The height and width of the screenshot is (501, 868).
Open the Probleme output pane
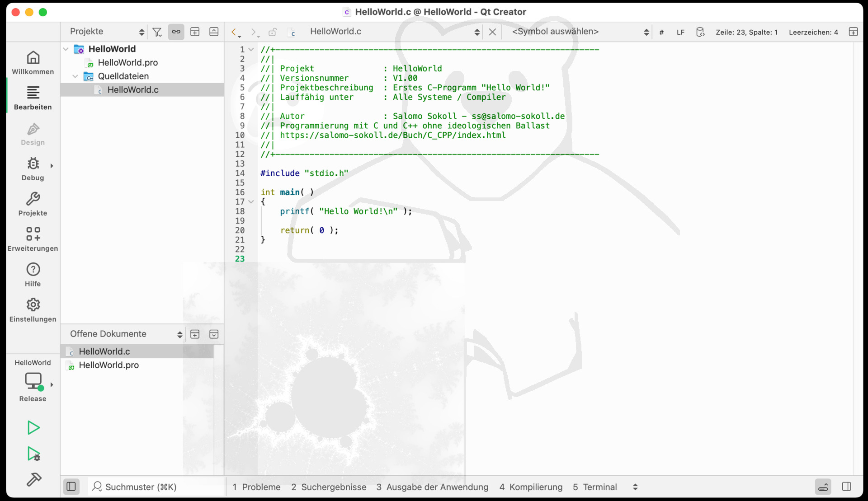(x=256, y=487)
